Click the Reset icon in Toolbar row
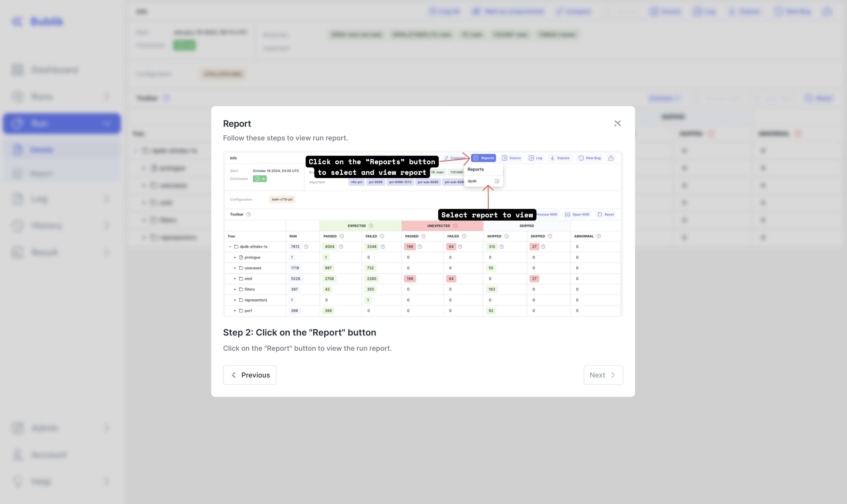 coord(600,214)
